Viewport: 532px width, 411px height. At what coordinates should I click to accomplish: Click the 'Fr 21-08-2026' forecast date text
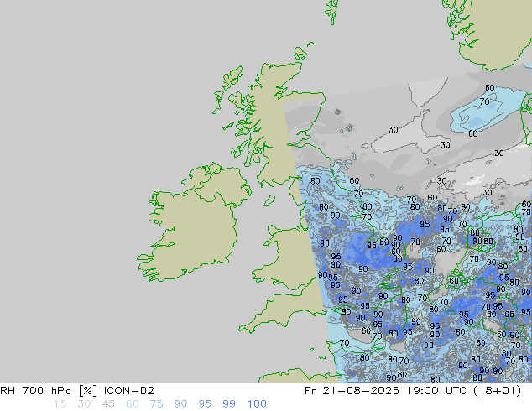[x=352, y=391]
